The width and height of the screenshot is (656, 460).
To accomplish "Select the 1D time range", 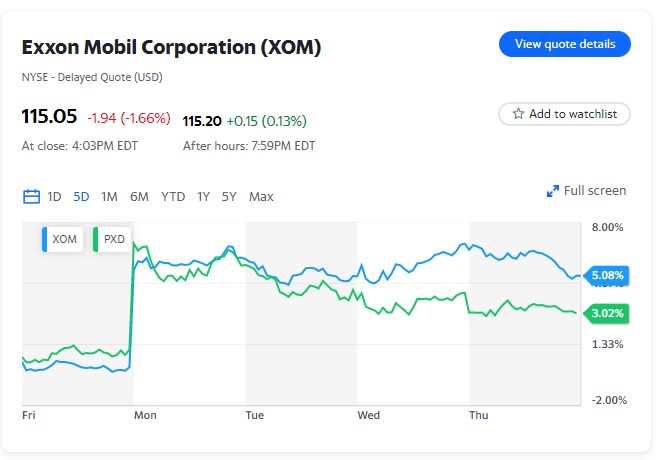I will point(54,197).
